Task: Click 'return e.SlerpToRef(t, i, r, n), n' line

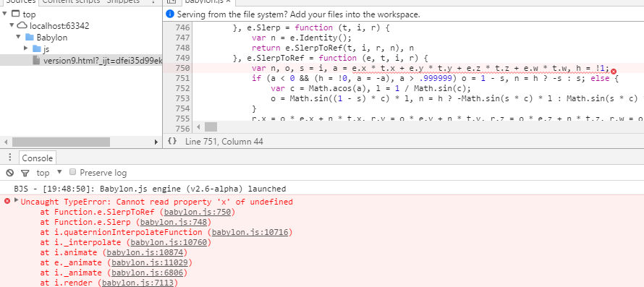Action: (333, 48)
